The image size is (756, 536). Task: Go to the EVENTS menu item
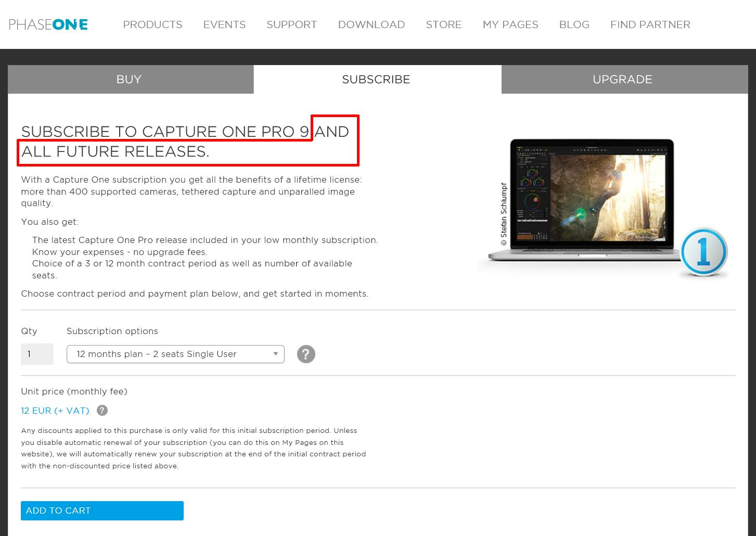224,24
